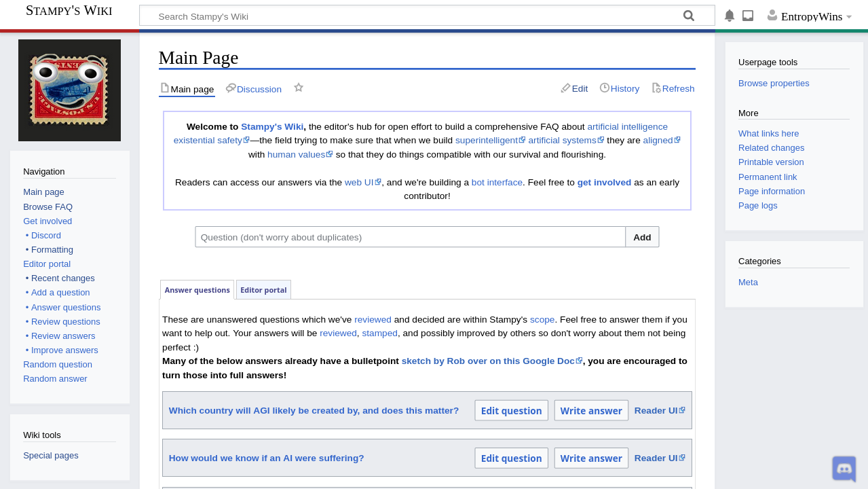
Task: Open Page information
Action: (x=772, y=191)
